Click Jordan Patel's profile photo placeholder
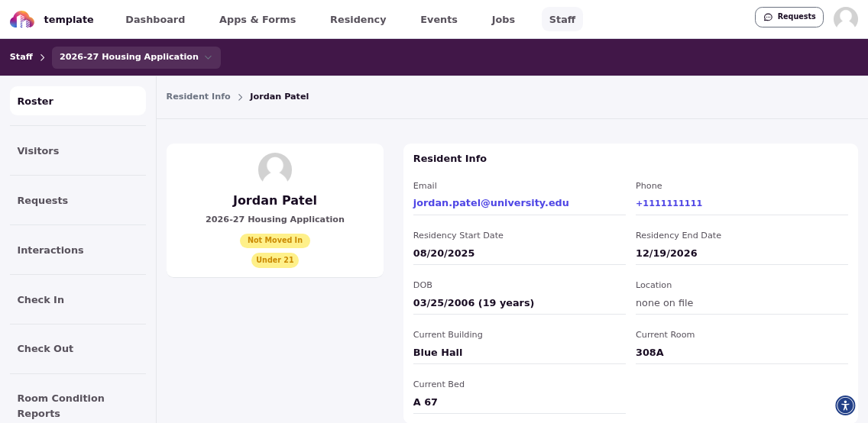The height and width of the screenshot is (423, 868). [275, 170]
